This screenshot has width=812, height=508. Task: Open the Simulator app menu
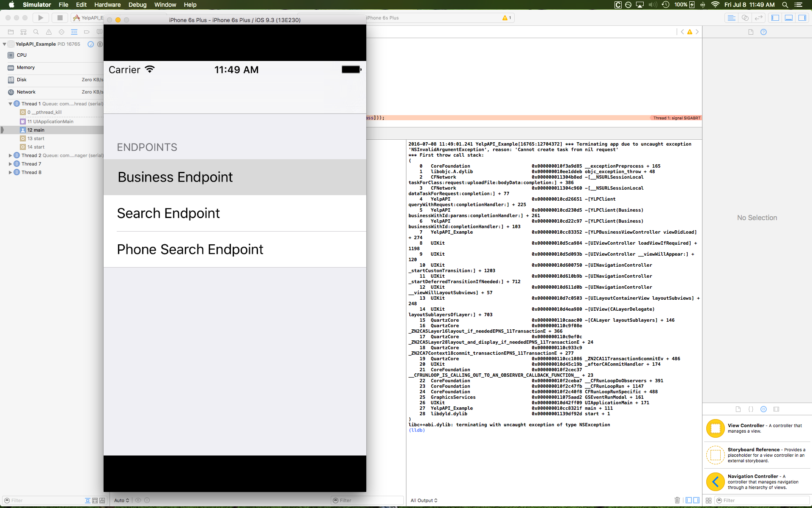[37, 5]
